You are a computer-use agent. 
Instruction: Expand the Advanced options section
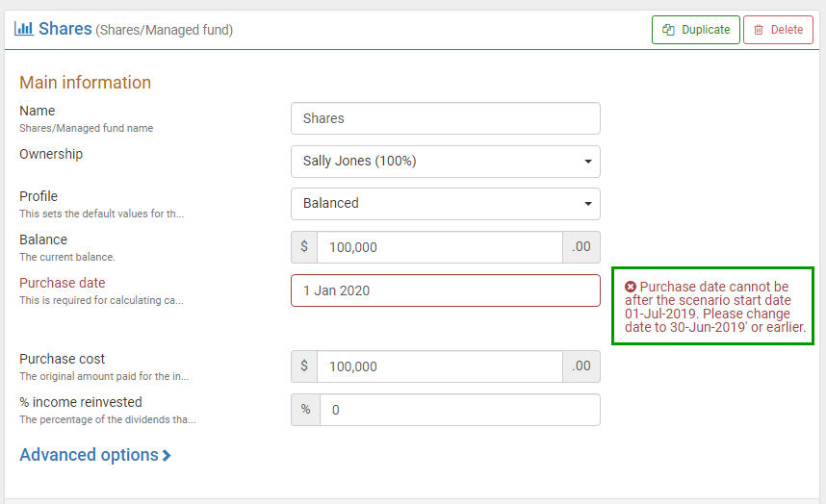(95, 455)
